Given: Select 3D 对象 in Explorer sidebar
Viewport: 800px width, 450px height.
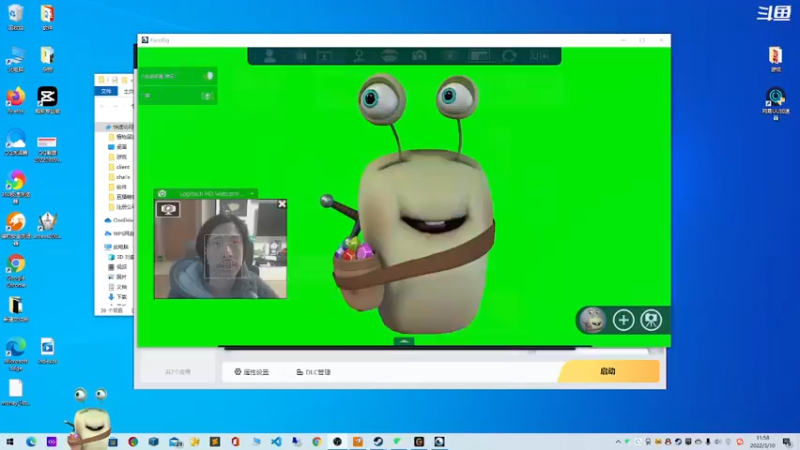Looking at the screenshot, I should tap(121, 257).
